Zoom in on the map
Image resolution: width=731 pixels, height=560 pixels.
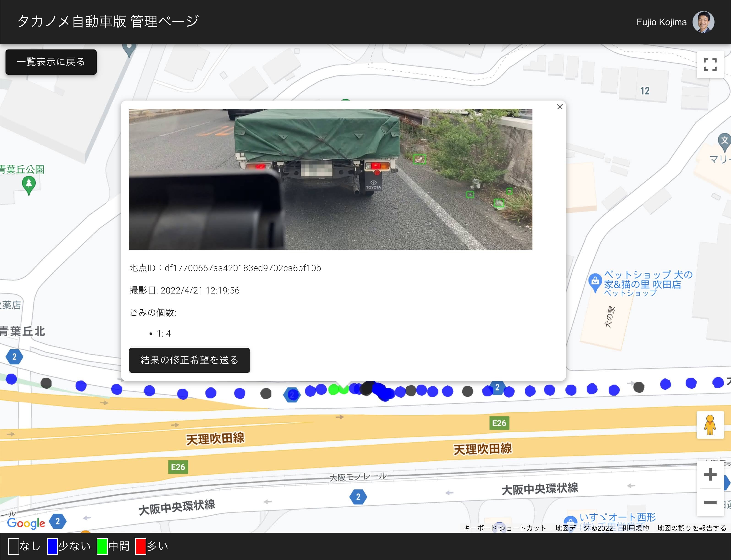click(710, 474)
